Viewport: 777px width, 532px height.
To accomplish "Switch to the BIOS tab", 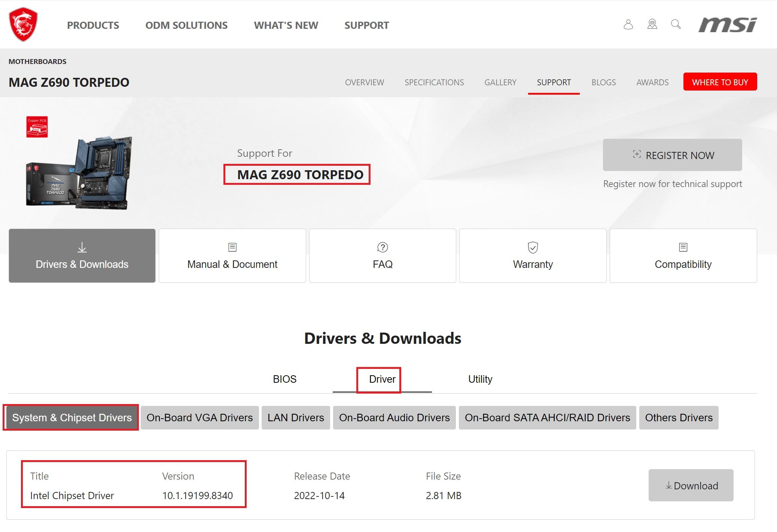I will [285, 379].
